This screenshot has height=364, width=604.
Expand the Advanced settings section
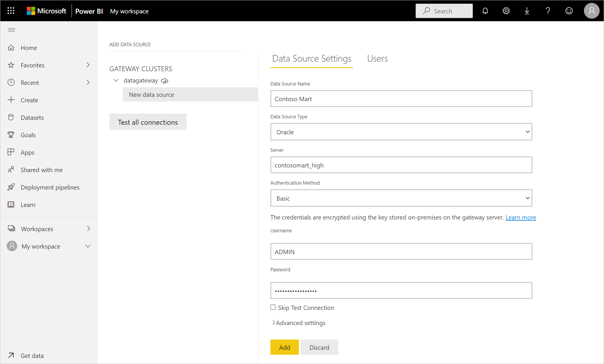(x=299, y=323)
